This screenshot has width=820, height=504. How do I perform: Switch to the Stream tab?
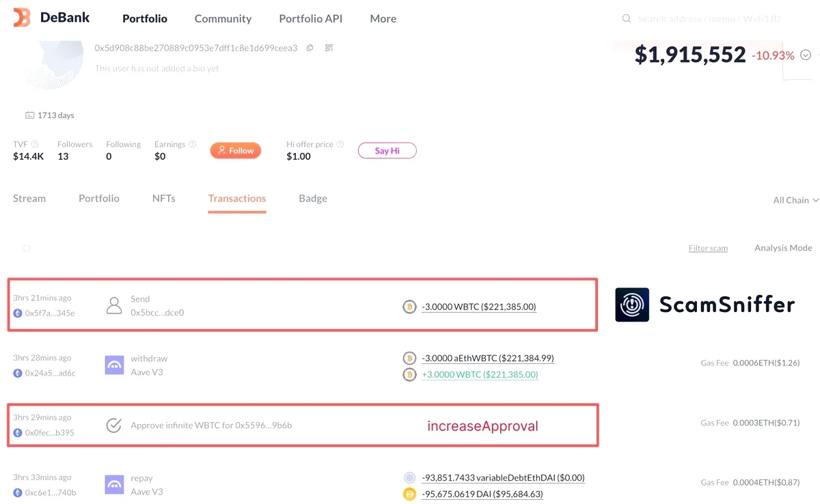coord(29,198)
